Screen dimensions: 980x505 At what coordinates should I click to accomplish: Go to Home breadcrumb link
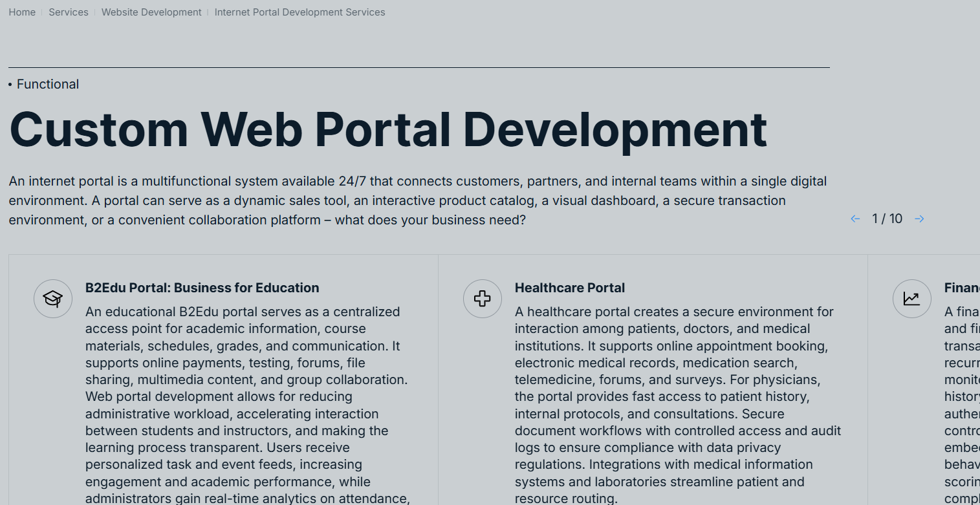[22, 12]
